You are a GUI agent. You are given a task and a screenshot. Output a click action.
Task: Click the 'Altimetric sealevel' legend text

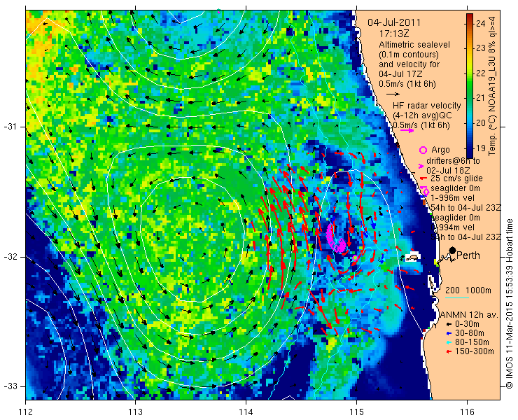(414, 45)
